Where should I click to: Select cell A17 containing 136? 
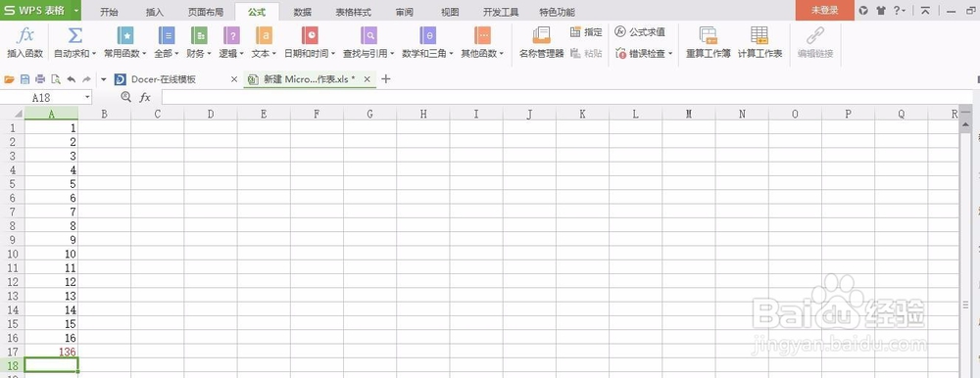[x=51, y=352]
